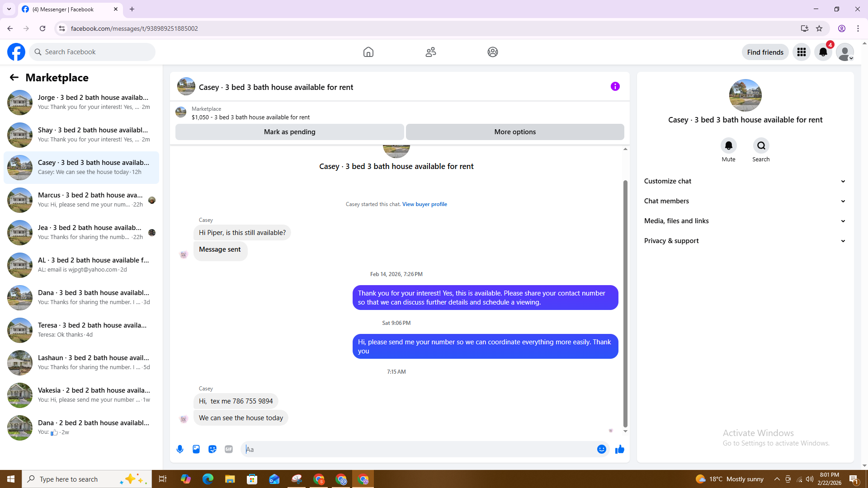Image resolution: width=868 pixels, height=488 pixels.
Task: Open View buyer profile link
Action: (425, 204)
